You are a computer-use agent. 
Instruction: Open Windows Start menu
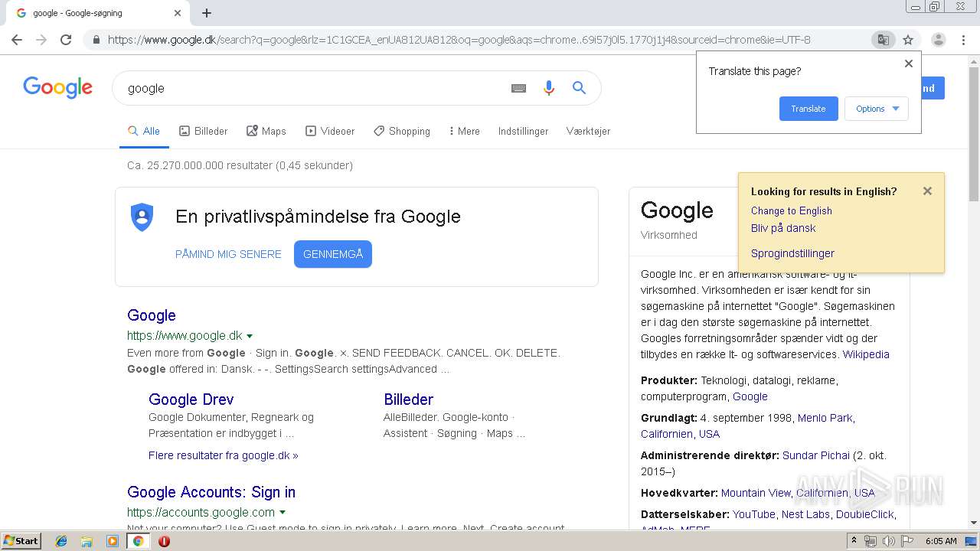(x=21, y=541)
